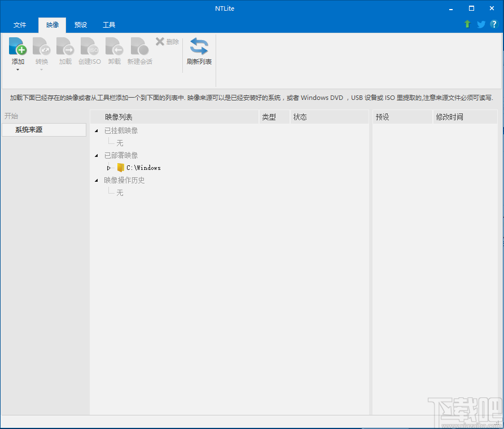
Task: Collapse the 映像操作历史 tree section
Action: tap(96, 180)
